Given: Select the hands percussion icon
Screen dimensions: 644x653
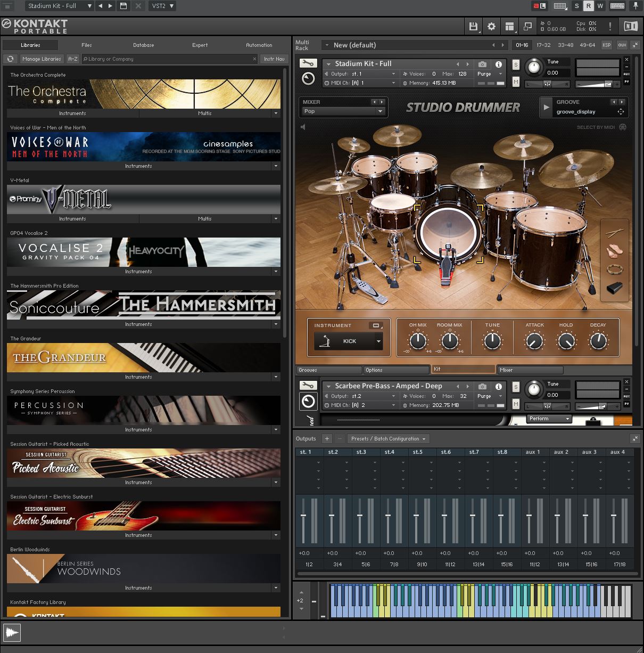Looking at the screenshot, I should coord(615,250).
